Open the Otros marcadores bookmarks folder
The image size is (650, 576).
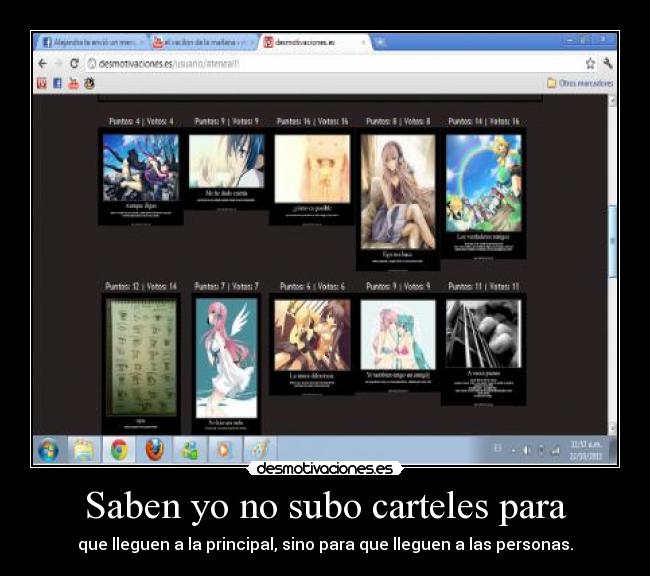click(x=580, y=83)
